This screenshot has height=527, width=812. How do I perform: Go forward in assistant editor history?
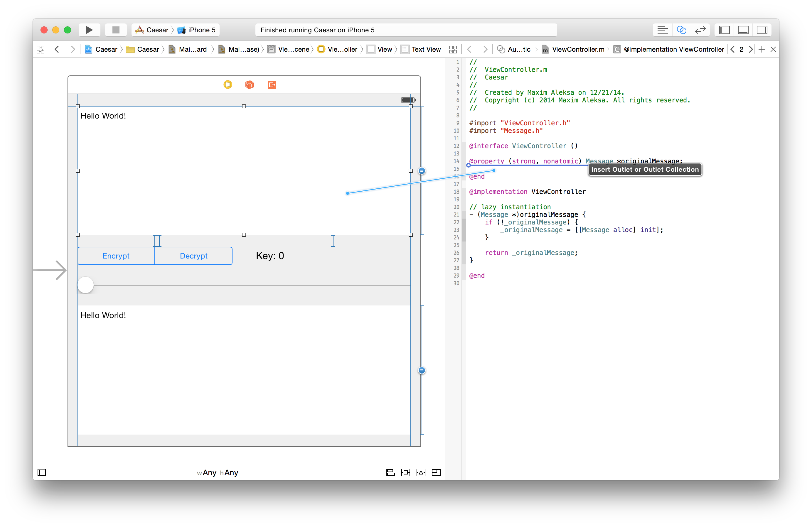tap(485, 50)
